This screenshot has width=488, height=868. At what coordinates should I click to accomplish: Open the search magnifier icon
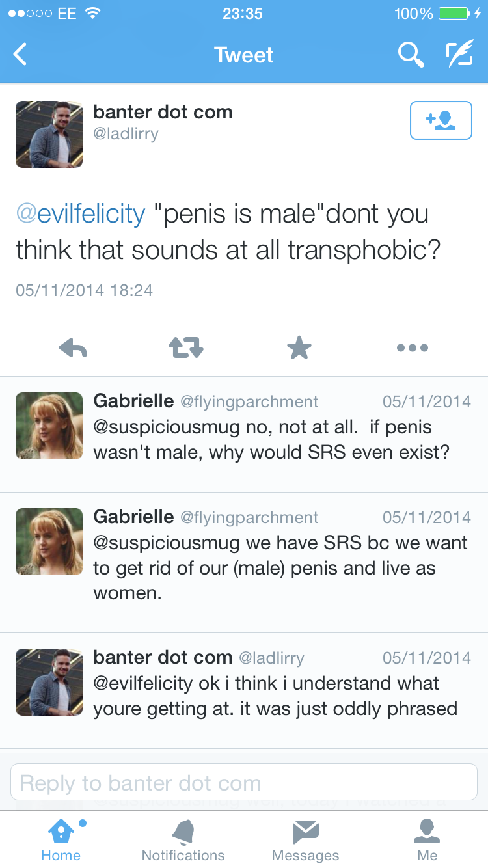coord(411,55)
